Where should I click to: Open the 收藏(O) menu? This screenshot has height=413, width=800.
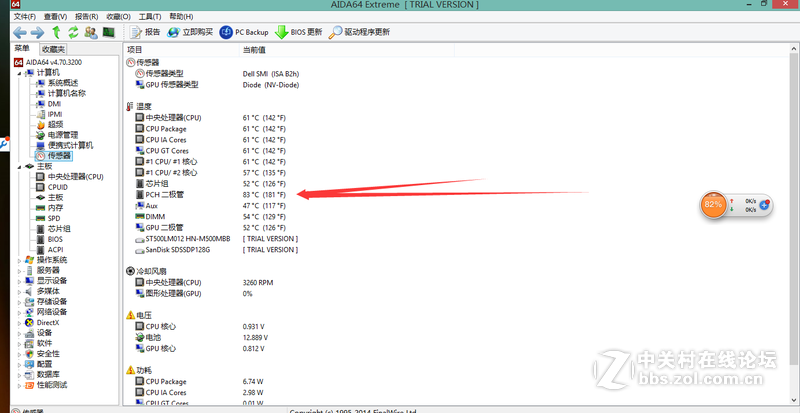click(x=118, y=16)
